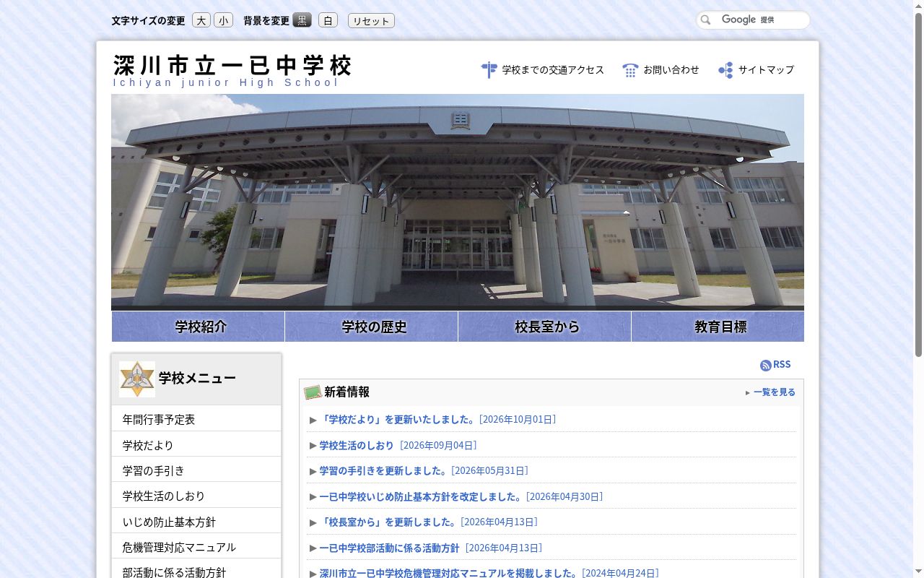Viewport: 924px width, 578px height.
Task: Open the 校長室から navigation tab
Action: click(544, 327)
